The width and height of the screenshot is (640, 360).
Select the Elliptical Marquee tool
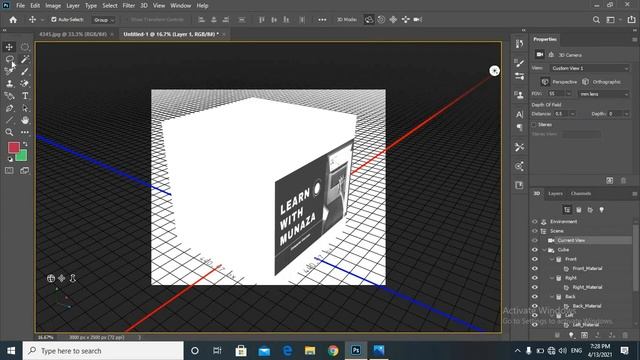point(25,47)
